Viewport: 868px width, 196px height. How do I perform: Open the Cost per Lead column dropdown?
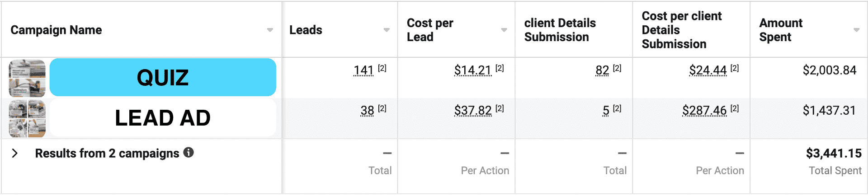coord(504,30)
